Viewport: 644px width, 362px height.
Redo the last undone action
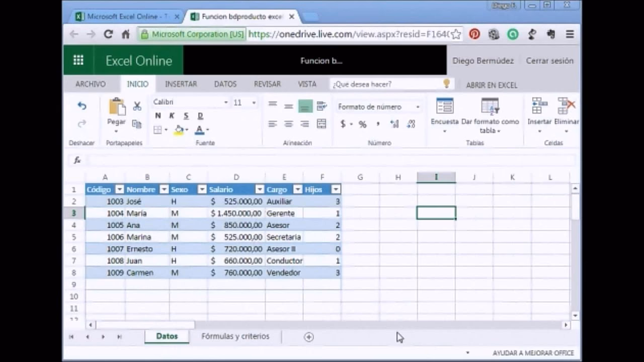coord(82,124)
